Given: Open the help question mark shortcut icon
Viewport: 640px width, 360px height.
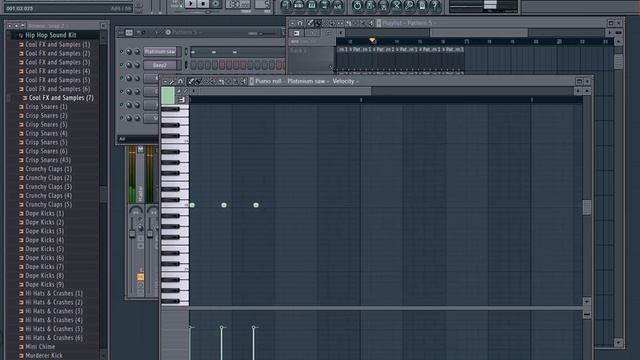Looking at the screenshot, I should tap(435, 5).
